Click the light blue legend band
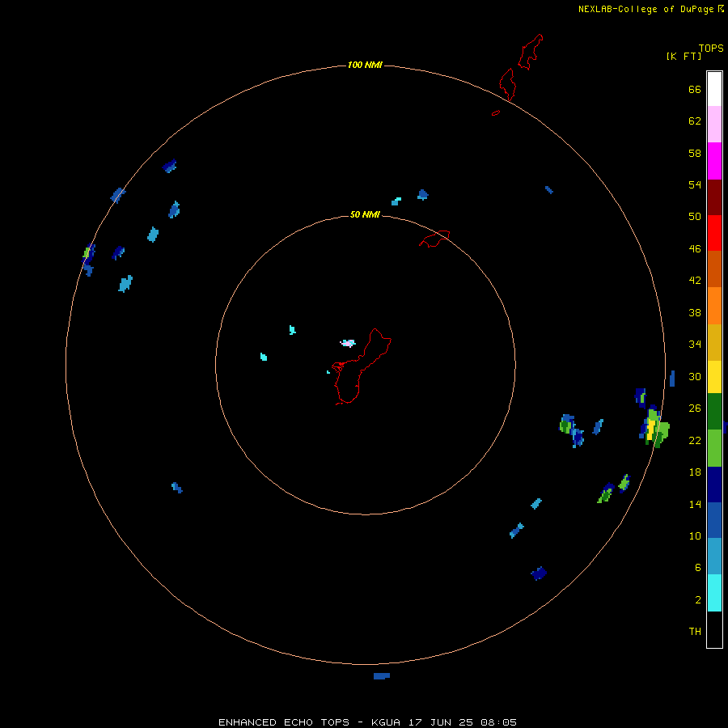 714,557
